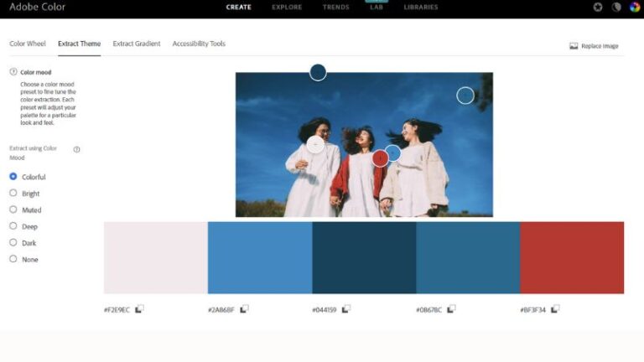Image resolution: width=644 pixels, height=362 pixels.
Task: Select the Colorful color mood
Action: [13, 177]
